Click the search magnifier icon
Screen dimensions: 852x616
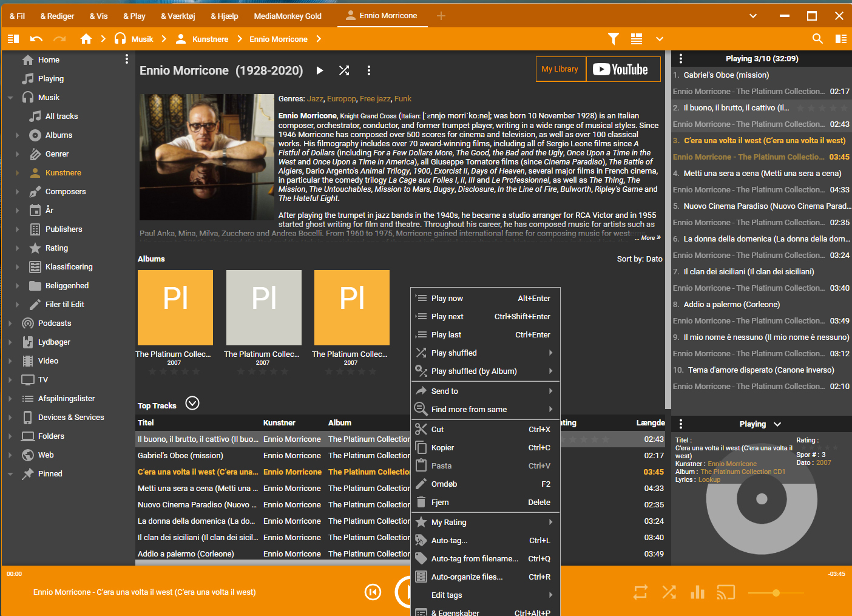coord(817,39)
